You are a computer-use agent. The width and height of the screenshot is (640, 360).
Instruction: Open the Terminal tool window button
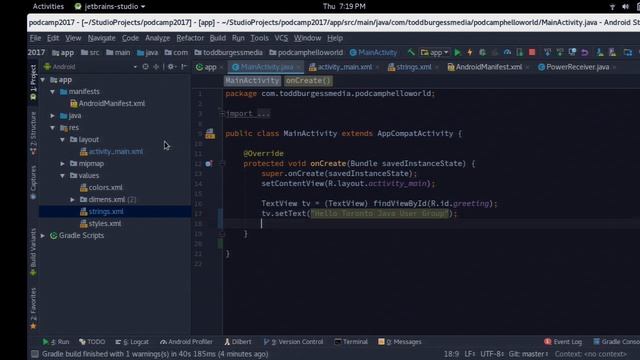point(351,342)
